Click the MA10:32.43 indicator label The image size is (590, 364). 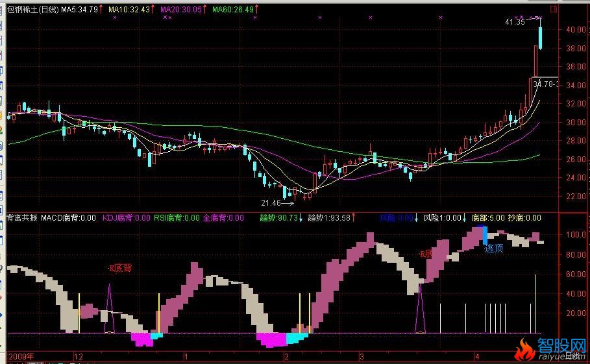128,10
